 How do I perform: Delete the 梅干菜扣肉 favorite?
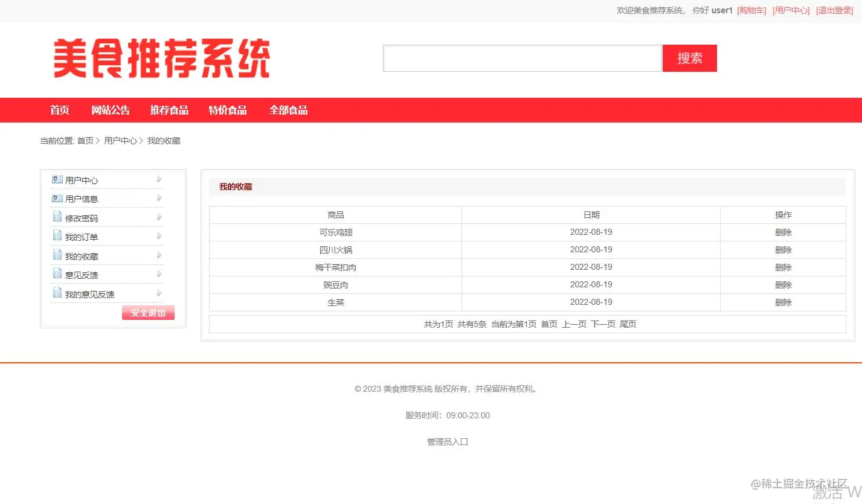(x=783, y=267)
